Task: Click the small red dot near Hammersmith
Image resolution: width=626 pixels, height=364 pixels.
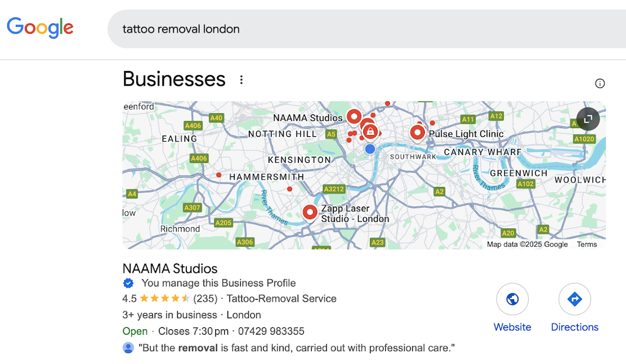Action: click(219, 175)
